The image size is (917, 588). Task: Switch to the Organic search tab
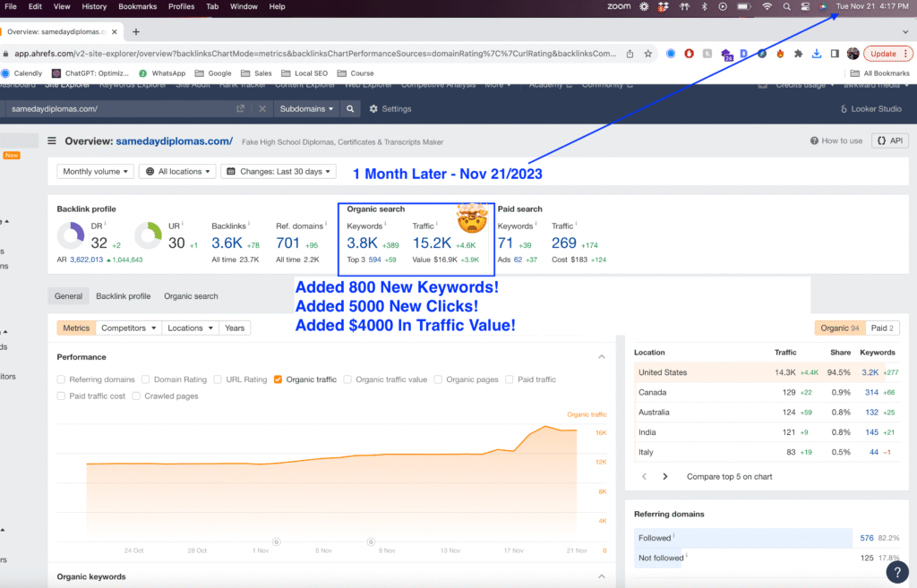click(191, 295)
